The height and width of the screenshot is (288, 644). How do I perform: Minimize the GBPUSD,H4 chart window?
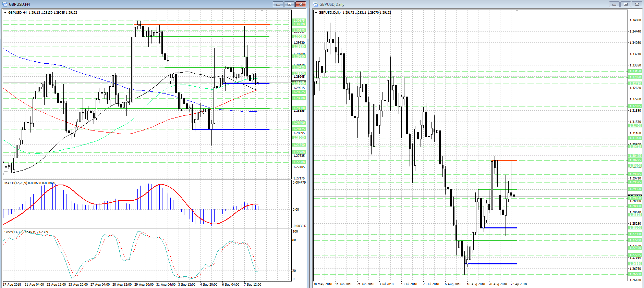pyautogui.click(x=278, y=4)
